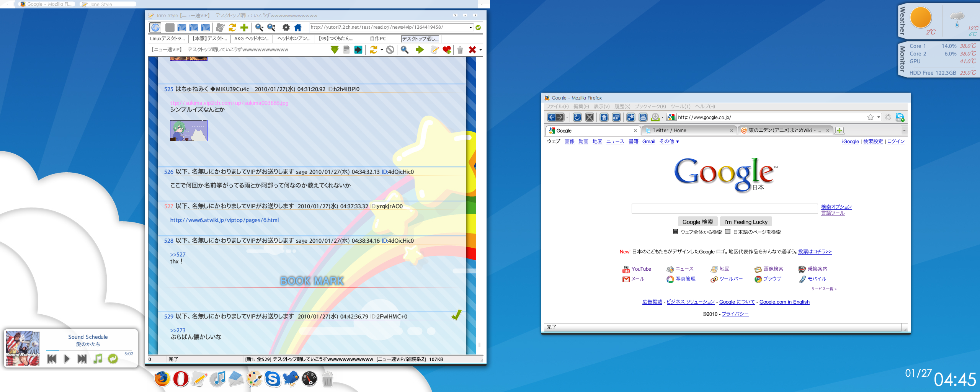Screen dimensions: 980x392
Task: Expand dropdown next to red X icon
Action: (x=480, y=50)
